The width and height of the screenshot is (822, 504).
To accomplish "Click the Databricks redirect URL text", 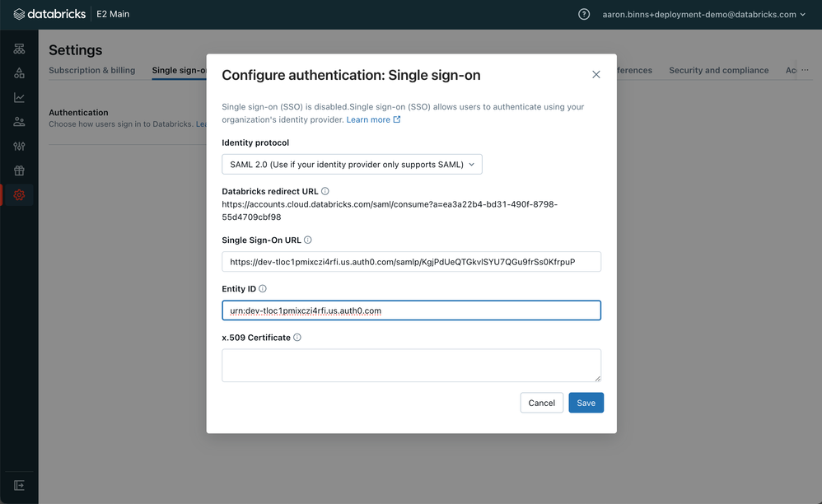I will (x=390, y=211).
